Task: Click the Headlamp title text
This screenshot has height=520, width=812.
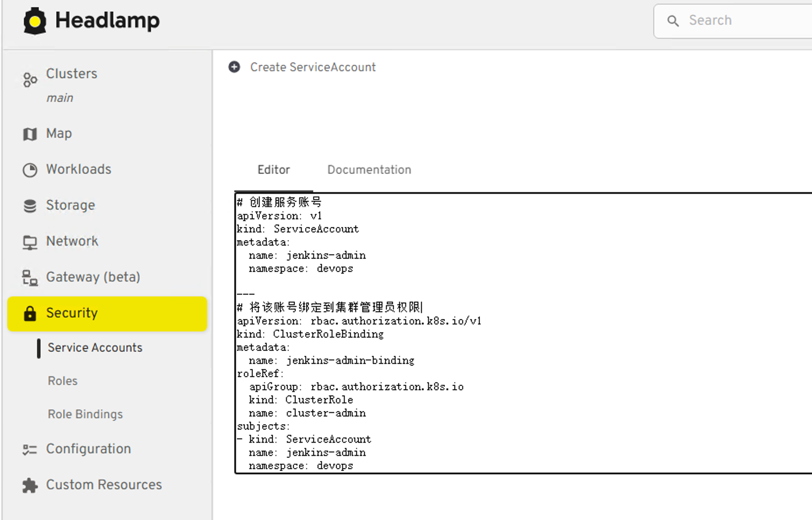Action: (107, 21)
